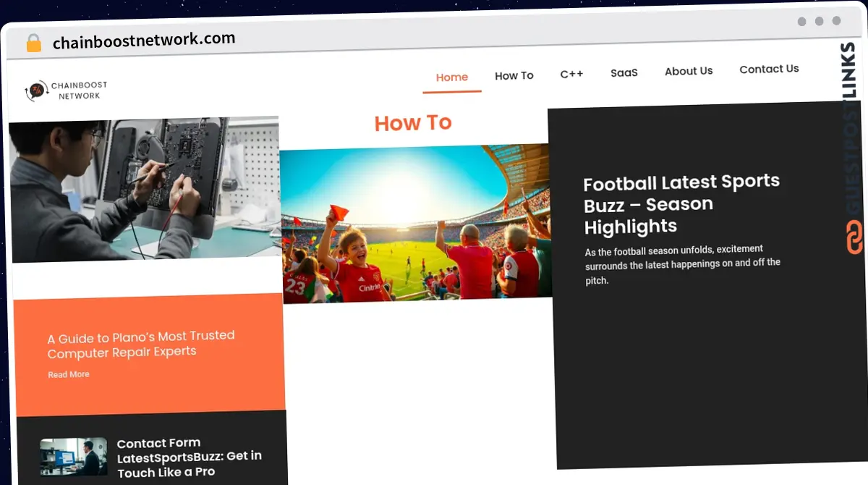Image resolution: width=868 pixels, height=485 pixels.
Task: Click the last gray window dot
Action: [837, 21]
